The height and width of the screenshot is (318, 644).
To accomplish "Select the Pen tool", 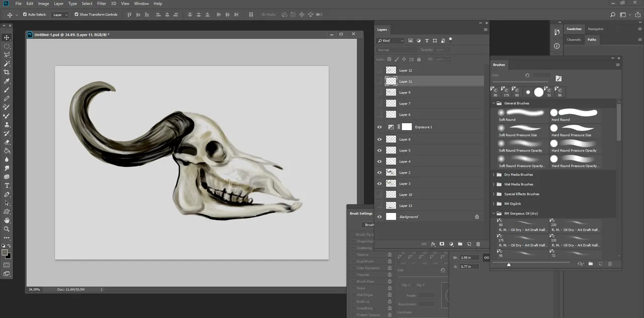I will 7,194.
